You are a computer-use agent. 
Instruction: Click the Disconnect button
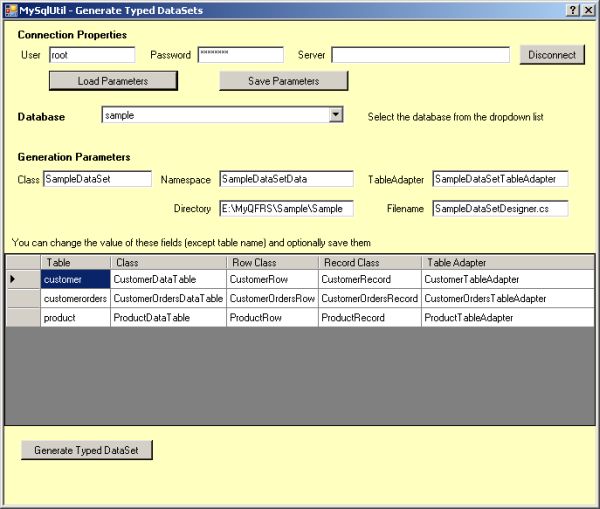point(552,55)
